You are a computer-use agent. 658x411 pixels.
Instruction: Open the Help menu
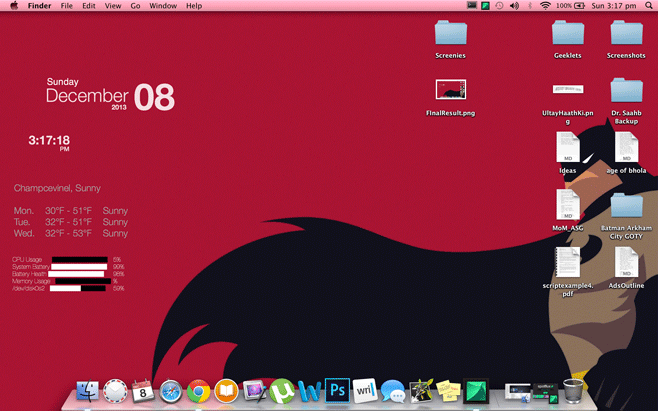tap(194, 6)
